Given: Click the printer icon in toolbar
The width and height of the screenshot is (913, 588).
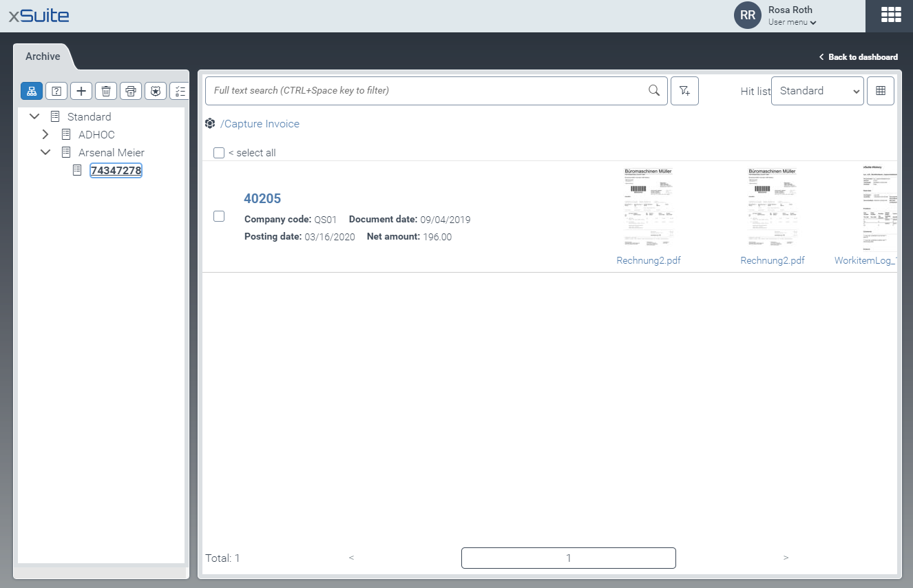Looking at the screenshot, I should (131, 91).
